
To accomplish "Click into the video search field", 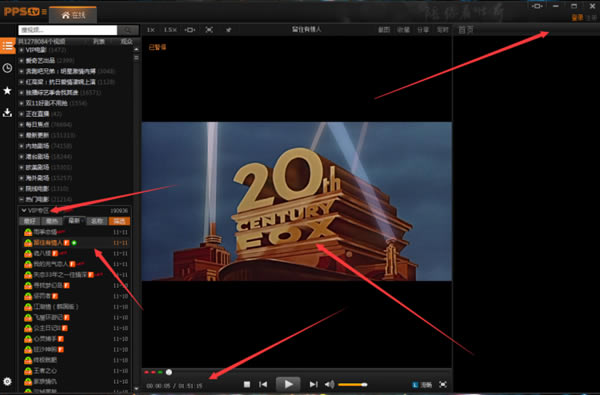I will (x=68, y=30).
